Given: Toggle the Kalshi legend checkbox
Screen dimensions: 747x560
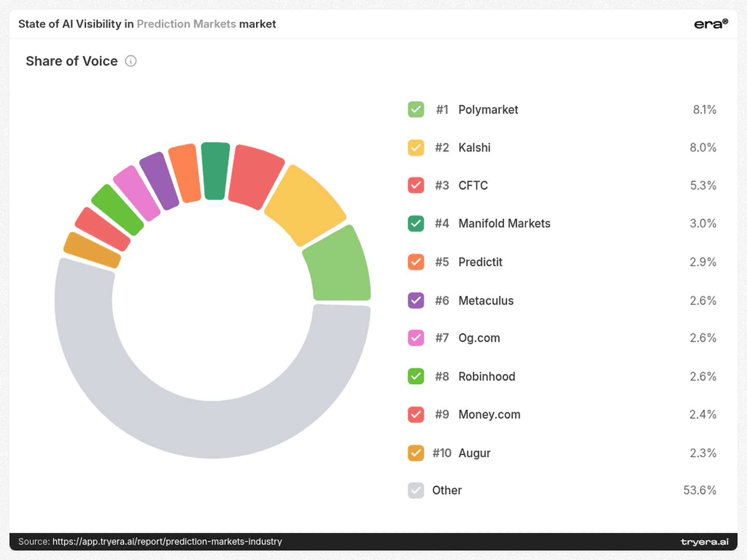Looking at the screenshot, I should pyautogui.click(x=416, y=148).
